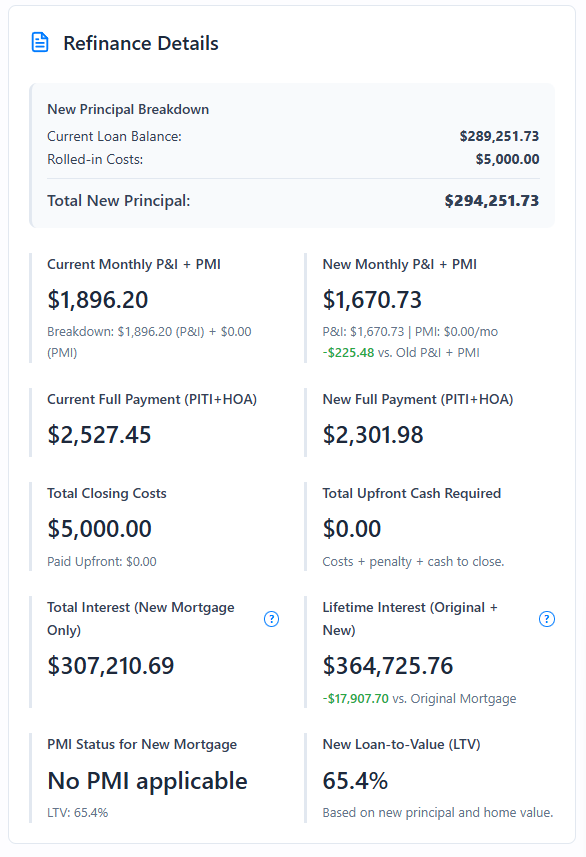
Task: Open the help tooltip for Total Interest (New Mortgage Only)
Action: [x=271, y=619]
